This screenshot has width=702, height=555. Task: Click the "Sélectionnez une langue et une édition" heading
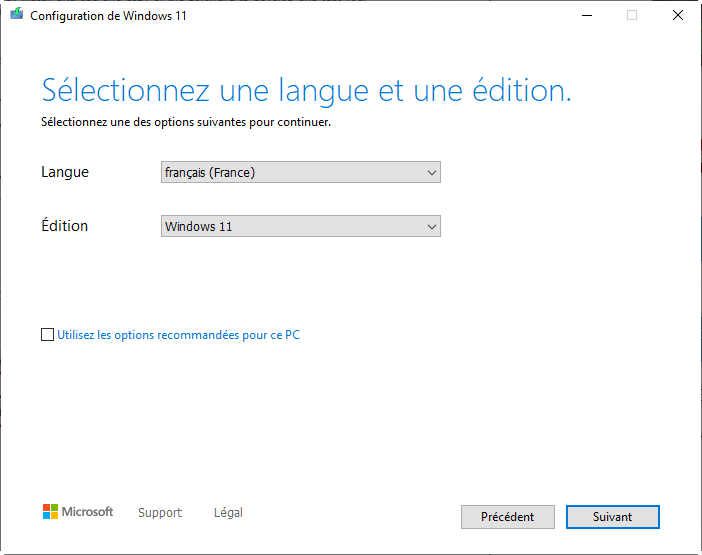[306, 91]
